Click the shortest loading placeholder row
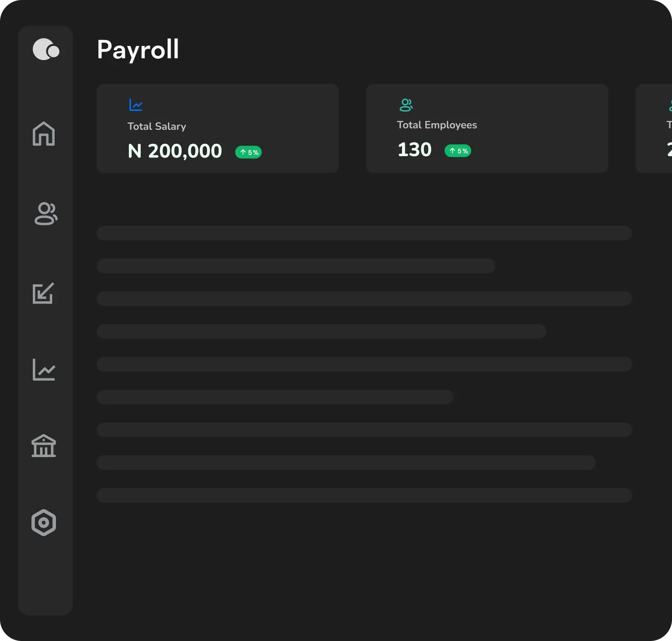Viewport: 672px width, 641px height. [275, 397]
